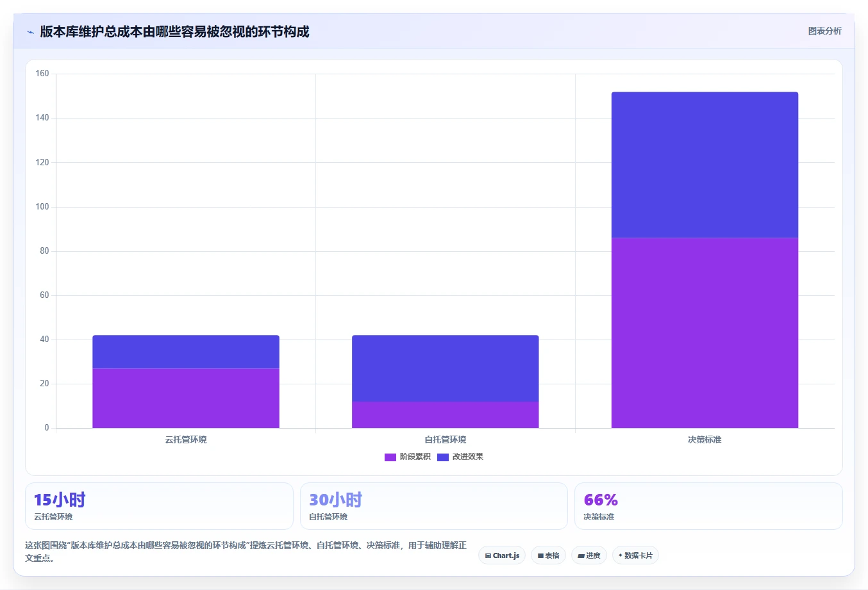The image size is (868, 590).
Task: Click the 66% stat value
Action: pyautogui.click(x=601, y=500)
